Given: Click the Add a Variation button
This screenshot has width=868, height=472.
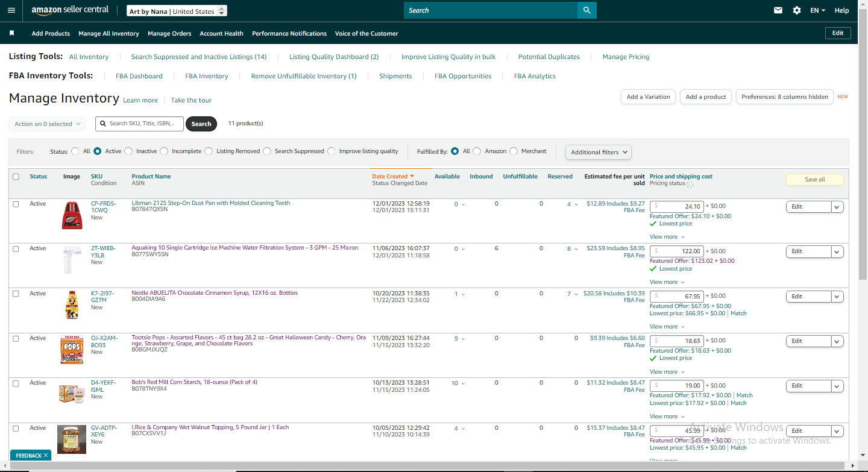Looking at the screenshot, I should 648,96.
